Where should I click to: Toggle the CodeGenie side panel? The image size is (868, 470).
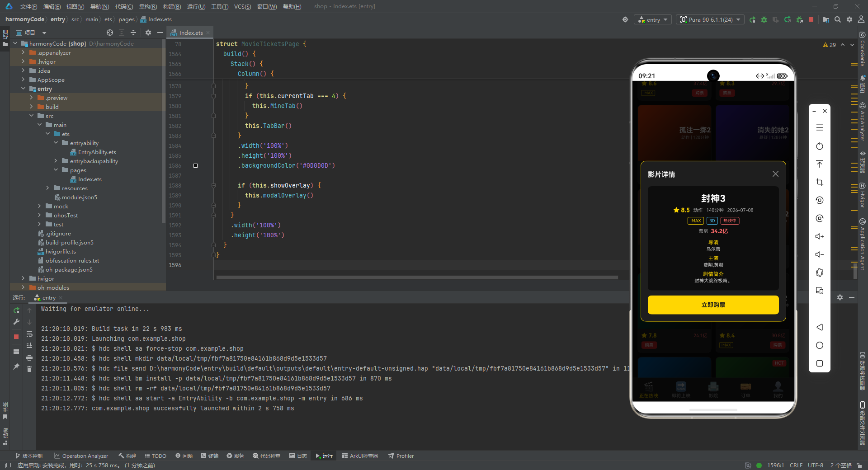863,49
